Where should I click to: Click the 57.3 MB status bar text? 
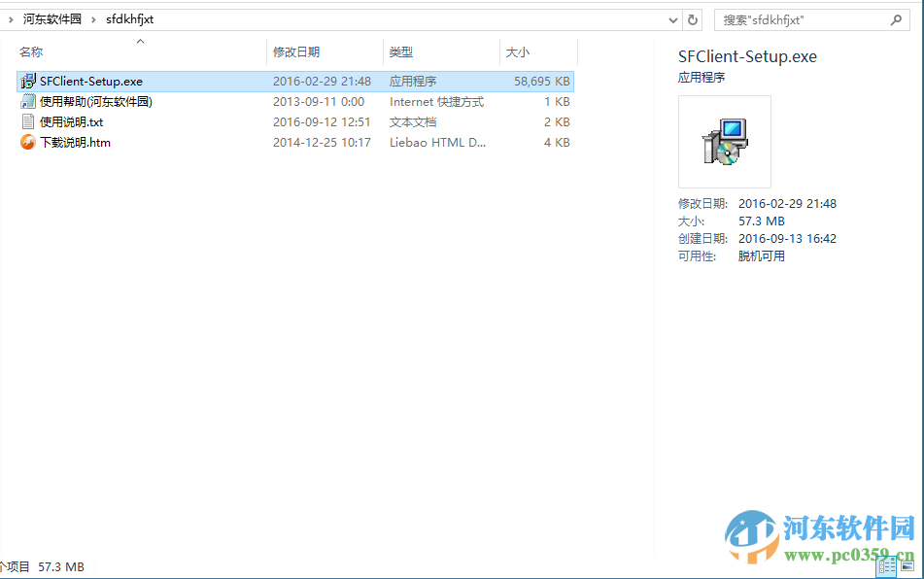tap(61, 566)
